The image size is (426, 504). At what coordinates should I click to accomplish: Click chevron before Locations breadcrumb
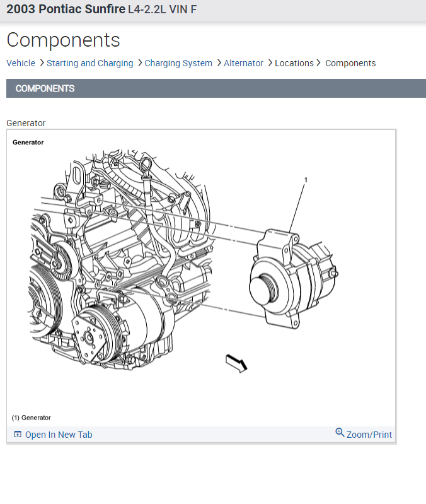(x=270, y=63)
